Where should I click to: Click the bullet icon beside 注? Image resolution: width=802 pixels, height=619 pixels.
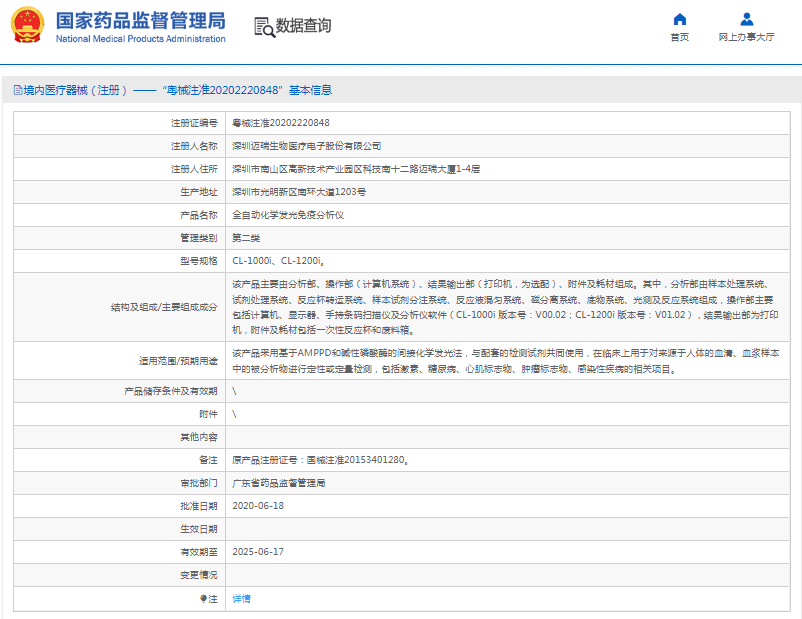[x=204, y=598]
